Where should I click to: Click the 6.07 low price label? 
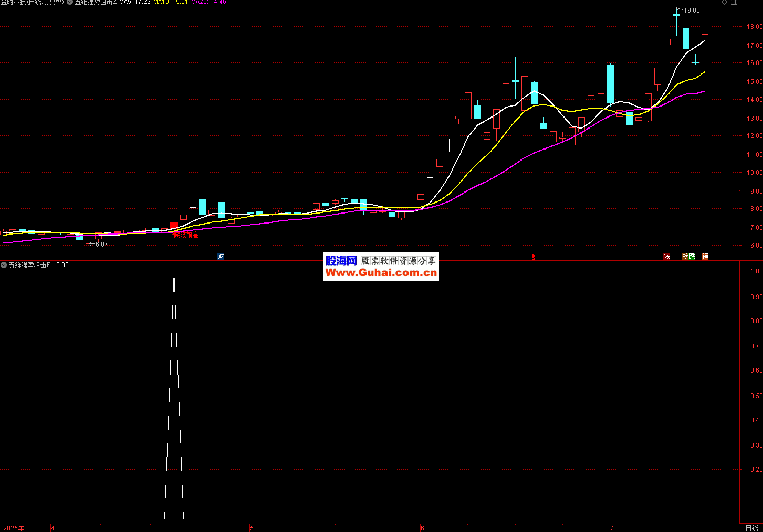[x=101, y=244]
